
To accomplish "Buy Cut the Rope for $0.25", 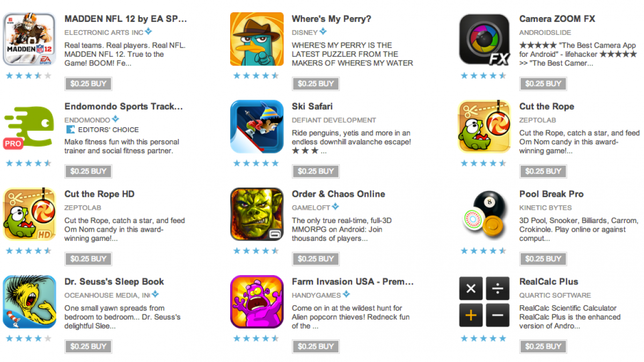I will tap(543, 171).
